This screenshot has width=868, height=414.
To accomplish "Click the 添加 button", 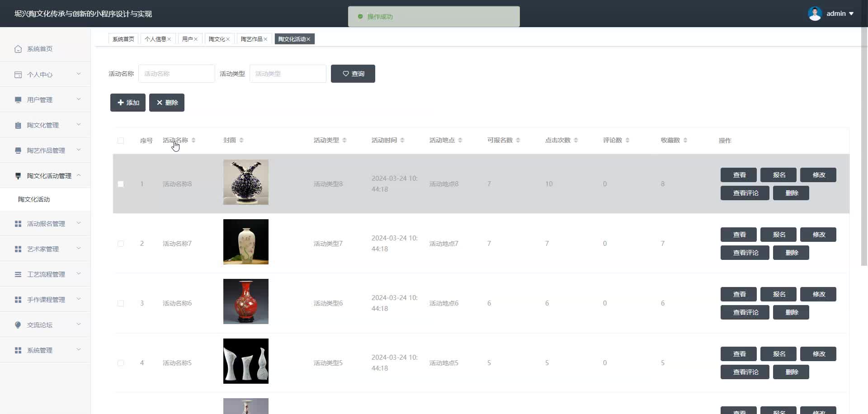I will [128, 103].
